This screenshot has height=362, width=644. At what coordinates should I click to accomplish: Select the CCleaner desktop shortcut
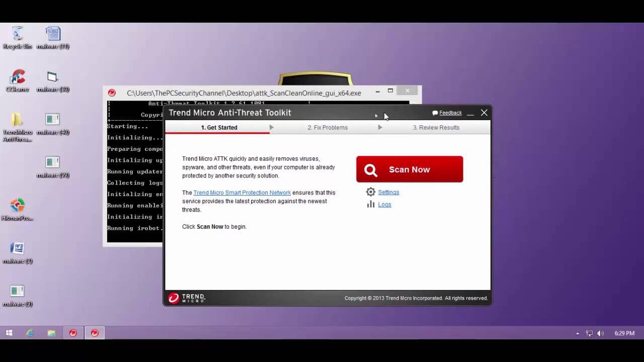pyautogui.click(x=18, y=80)
